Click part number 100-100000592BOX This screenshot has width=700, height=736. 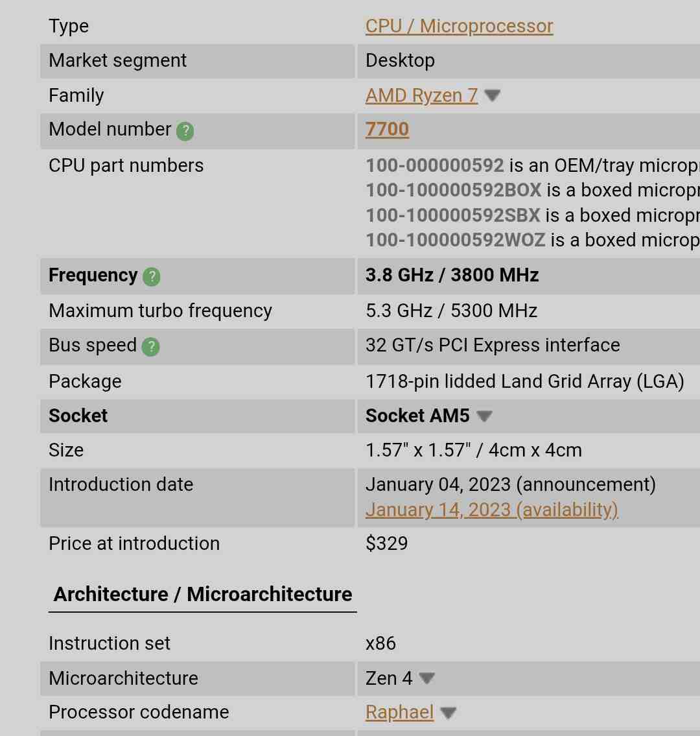click(x=453, y=191)
